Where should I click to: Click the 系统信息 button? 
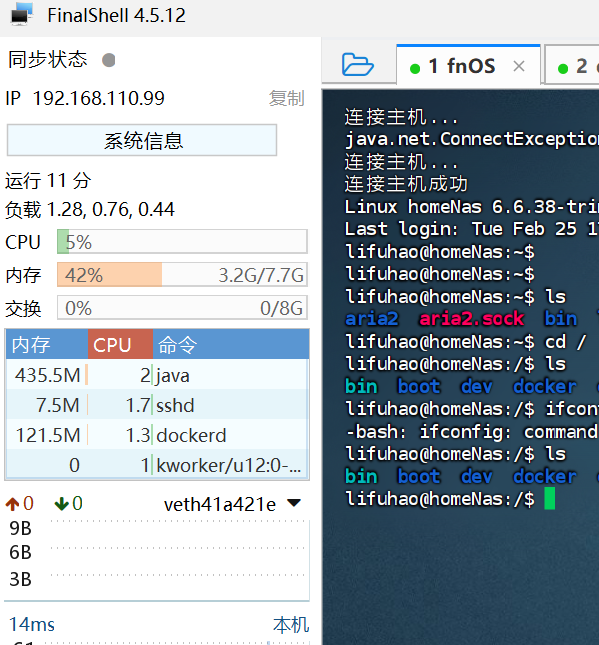pos(142,140)
